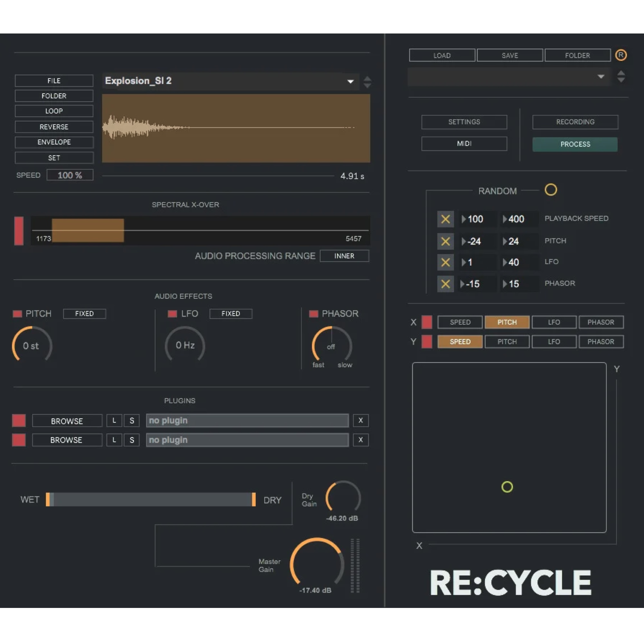The image size is (644, 644).
Task: Remove the first plugin with its X button
Action: coord(360,420)
